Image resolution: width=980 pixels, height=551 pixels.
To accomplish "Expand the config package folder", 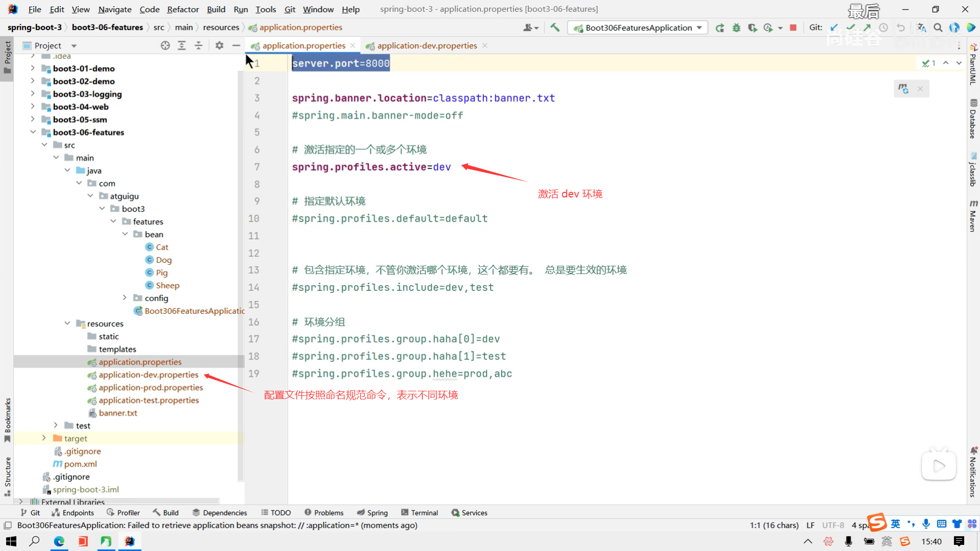I will point(125,298).
